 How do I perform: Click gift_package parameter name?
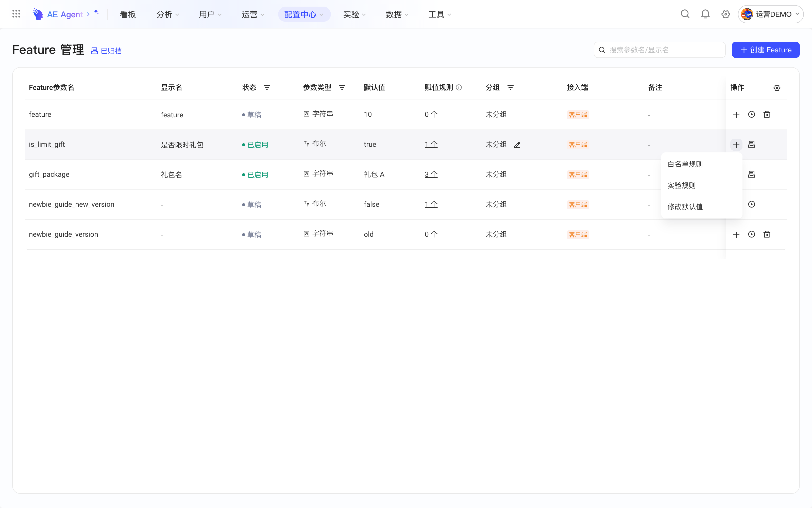click(49, 174)
